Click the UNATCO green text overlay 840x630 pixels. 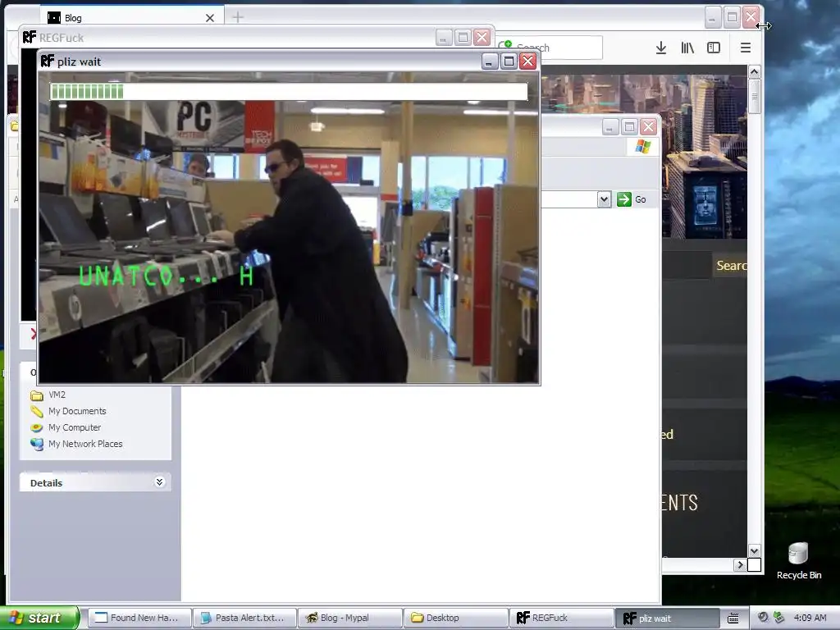pyautogui.click(x=166, y=276)
